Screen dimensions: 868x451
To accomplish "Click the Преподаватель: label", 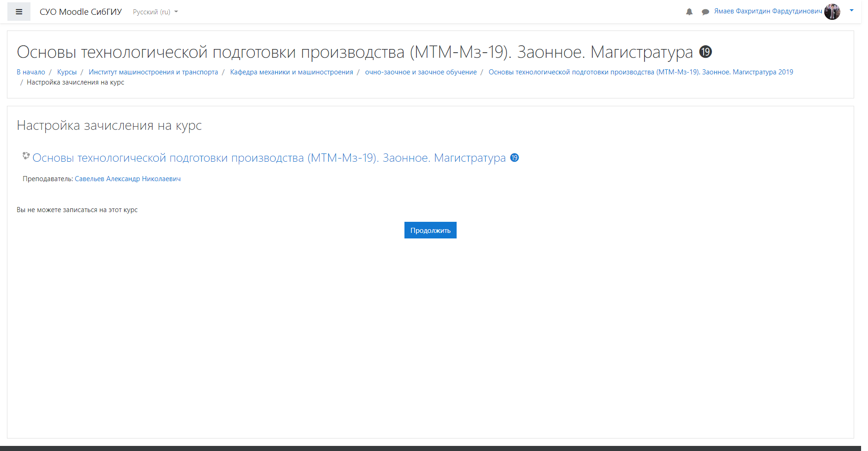I will pyautogui.click(x=48, y=179).
